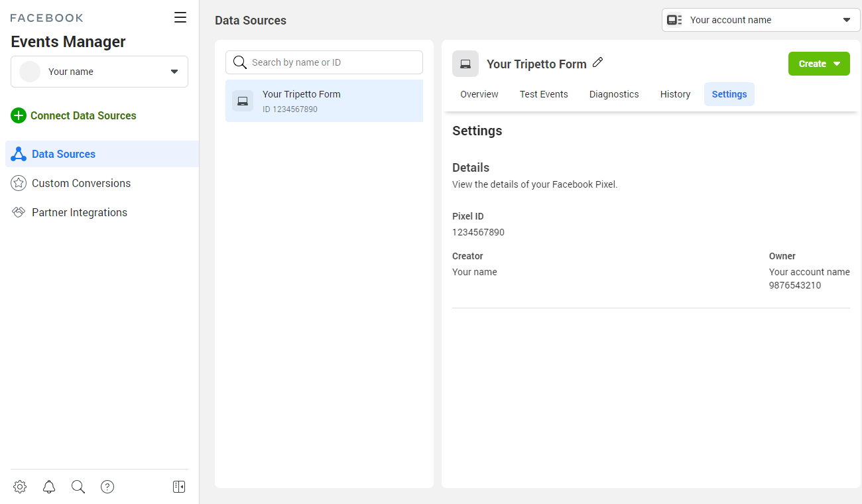Image resolution: width=862 pixels, height=504 pixels.
Task: Click the account icon in account selector
Action: tap(674, 20)
